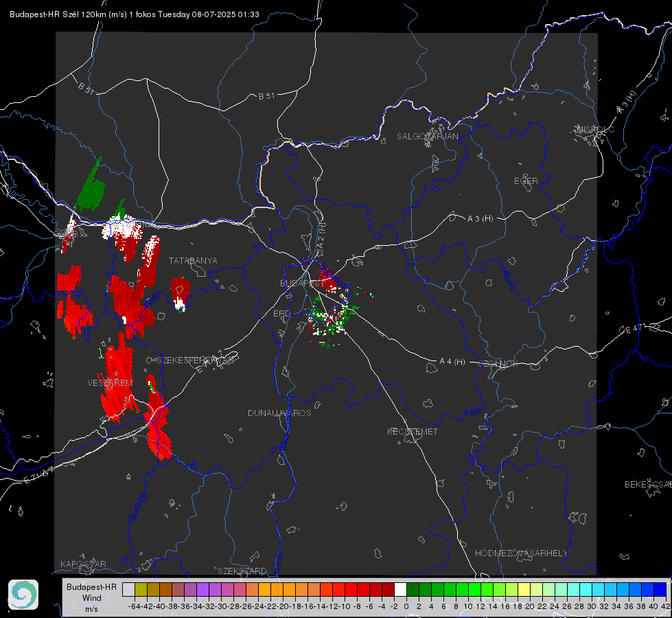This screenshot has width=672, height=618.
Task: Select the HODMEZOVASARHELY city label
Action: pos(522,553)
